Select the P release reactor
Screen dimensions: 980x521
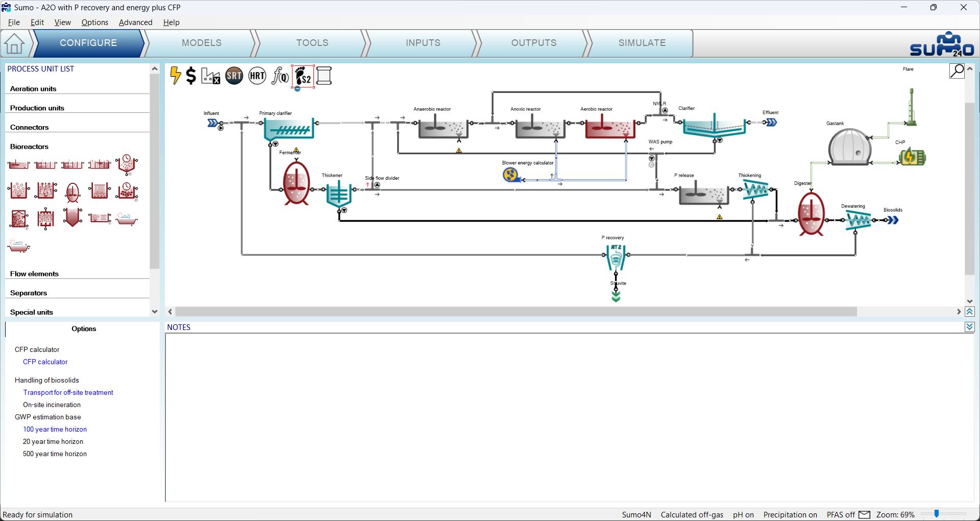pyautogui.click(x=703, y=193)
